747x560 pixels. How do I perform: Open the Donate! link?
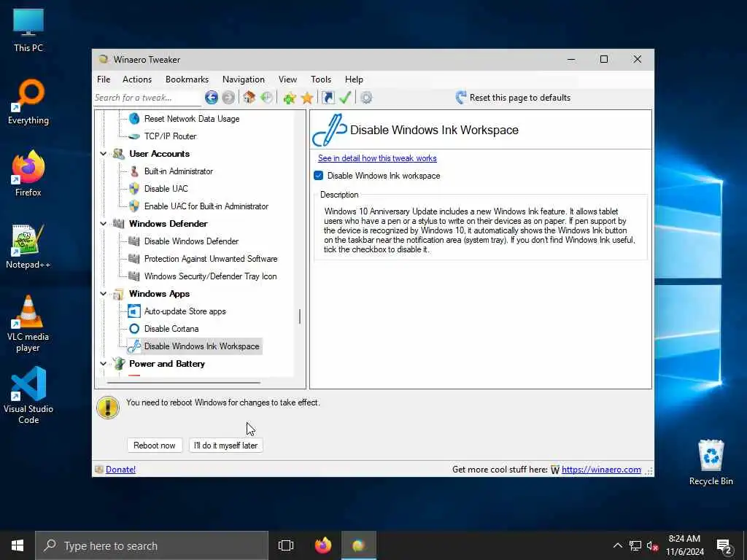[x=120, y=470]
